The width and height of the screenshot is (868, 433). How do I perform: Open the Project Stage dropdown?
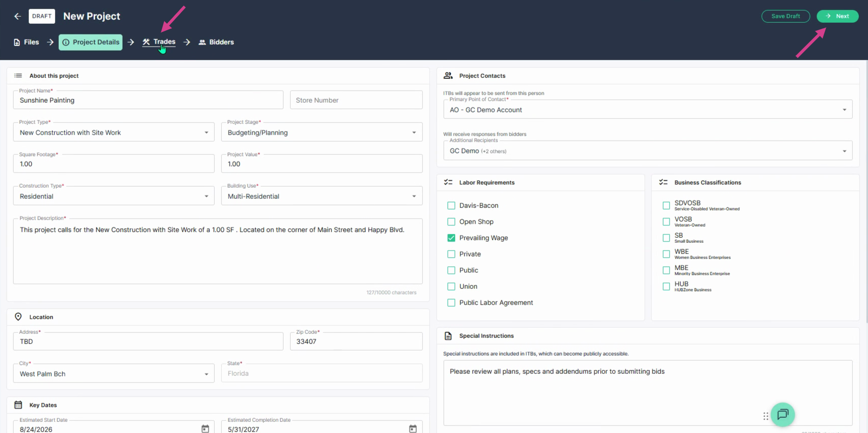[x=322, y=133]
